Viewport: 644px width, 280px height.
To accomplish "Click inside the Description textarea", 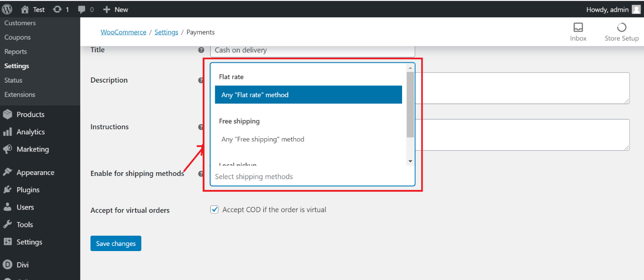I will pyautogui.click(x=522, y=88).
